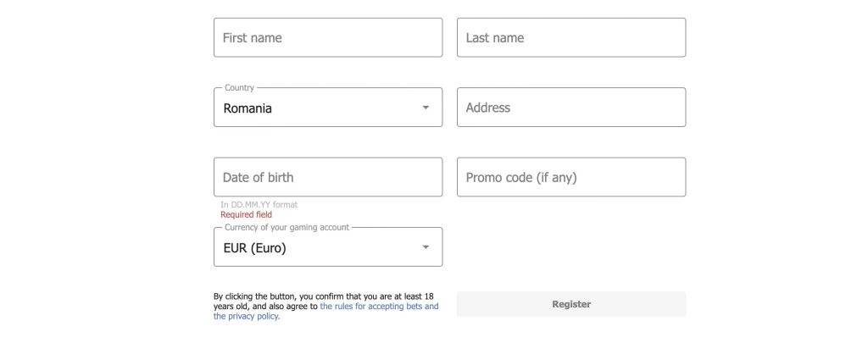Viewport: 868px width, 354px height.
Task: Click the EUR (Euro) currency value
Action: [254, 248]
